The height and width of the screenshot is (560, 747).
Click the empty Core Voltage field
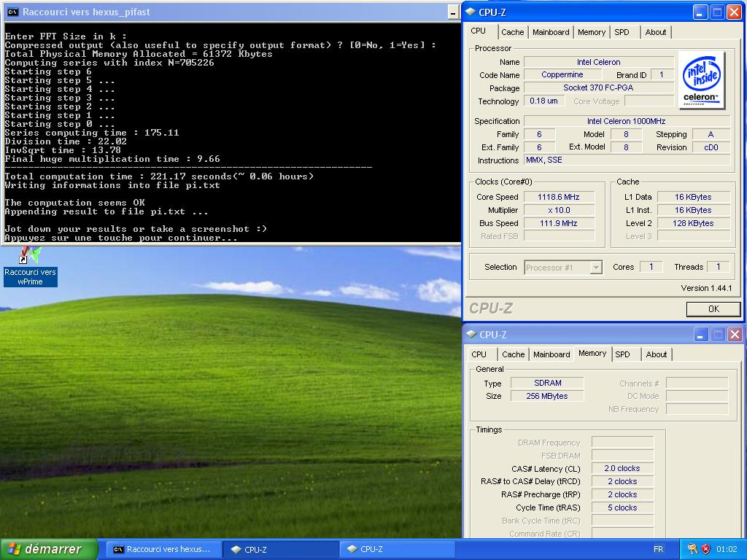click(x=649, y=101)
